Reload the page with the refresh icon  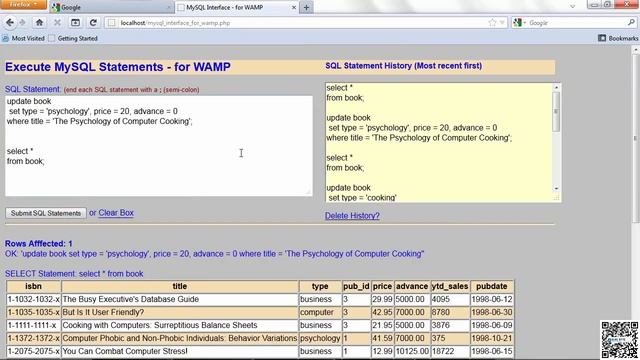coord(93,23)
